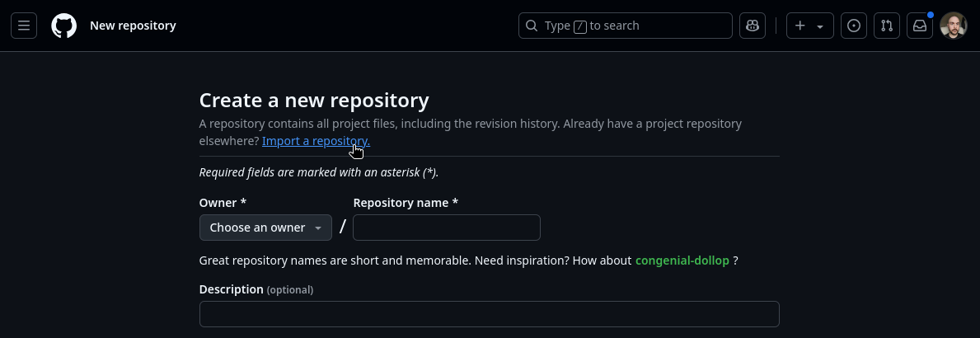Use suggested name congenial-dollop
Image resolution: width=980 pixels, height=338 pixels.
682,261
